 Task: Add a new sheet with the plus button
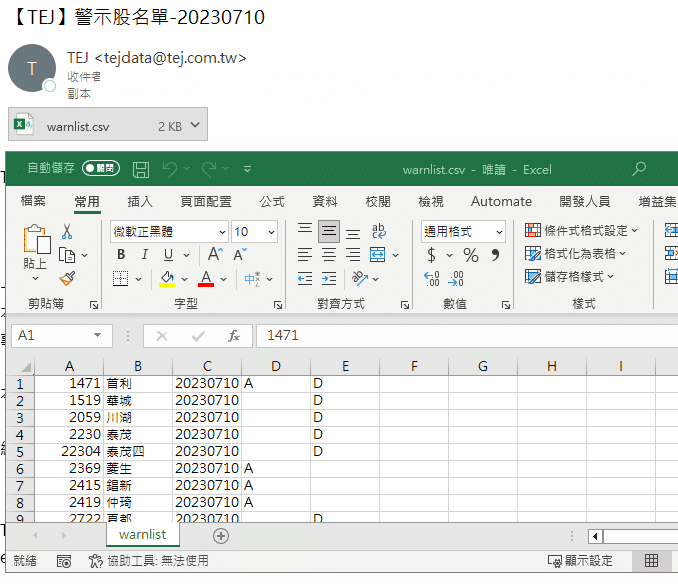coord(221,536)
